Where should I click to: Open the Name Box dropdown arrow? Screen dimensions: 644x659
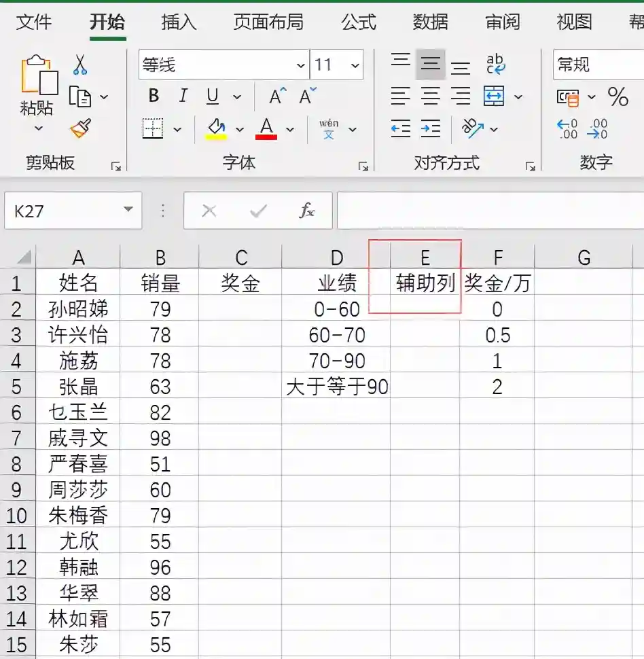click(128, 210)
